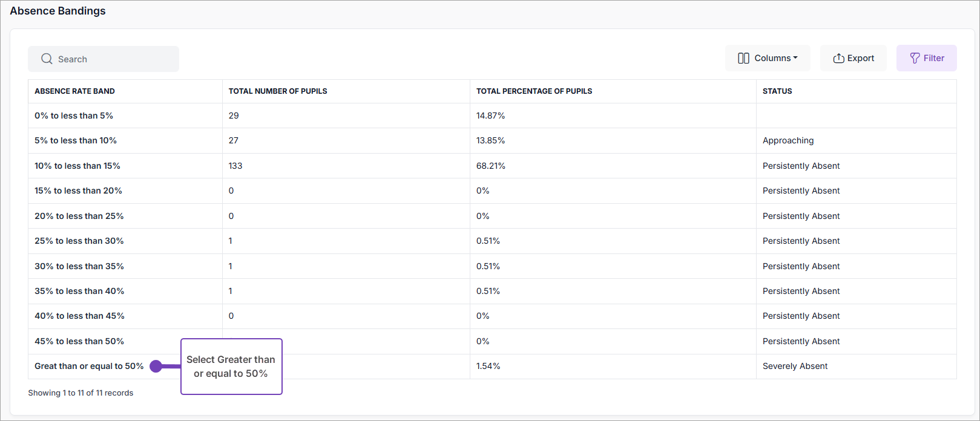
Task: Sort by Total Percentage of Pupils header
Action: point(534,91)
